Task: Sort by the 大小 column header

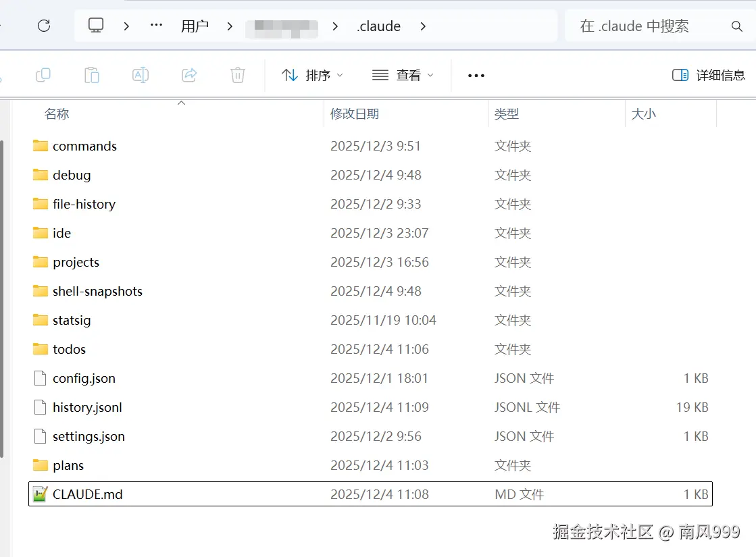Action: coord(644,113)
